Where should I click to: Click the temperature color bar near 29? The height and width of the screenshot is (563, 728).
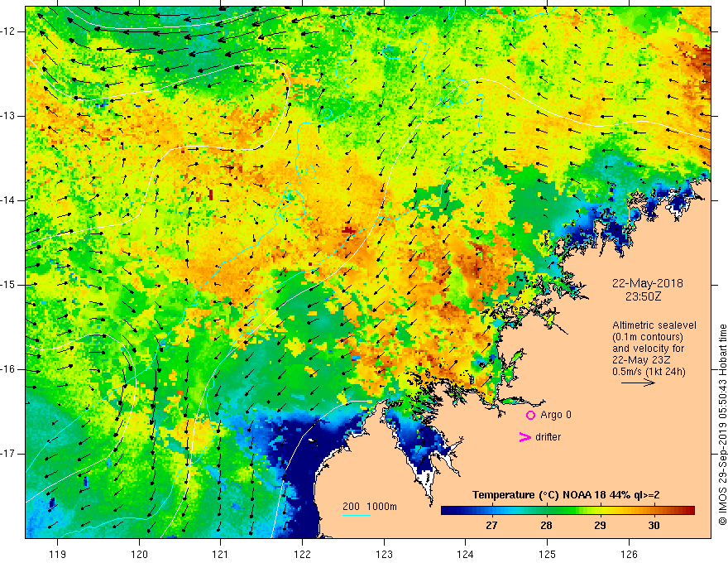pos(600,511)
